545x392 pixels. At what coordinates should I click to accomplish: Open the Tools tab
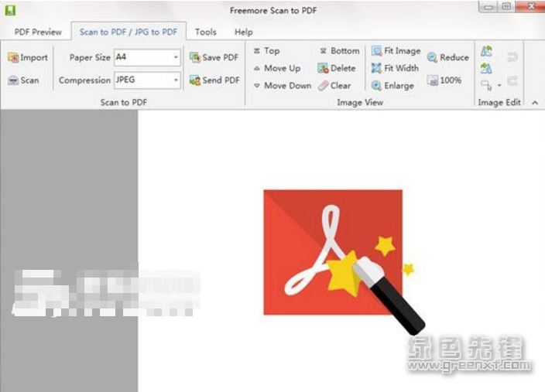pyautogui.click(x=206, y=32)
